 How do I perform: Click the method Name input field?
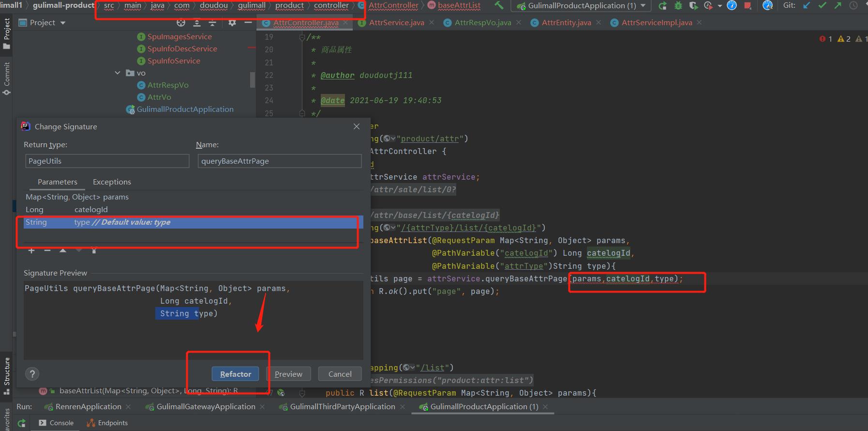[280, 161]
